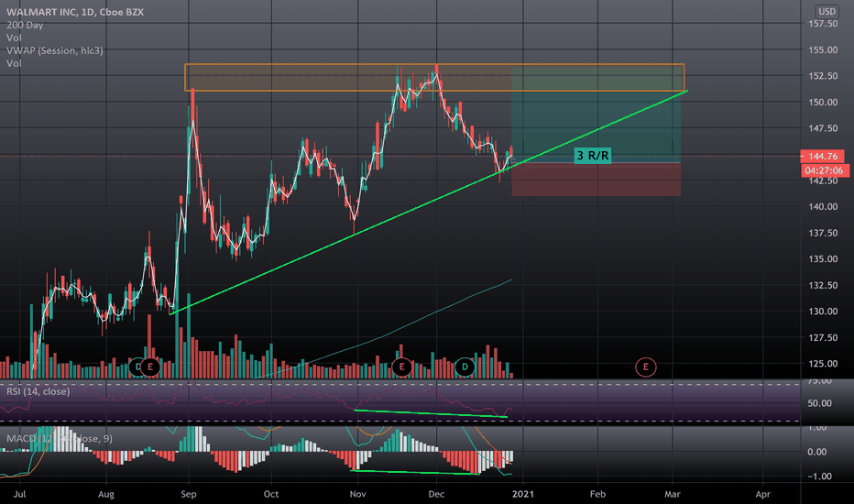Click the Mar label on time axis
854x504 pixels.
pos(672,494)
